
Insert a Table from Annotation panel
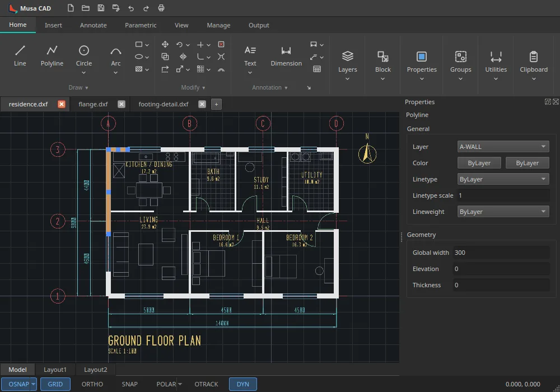[317, 69]
